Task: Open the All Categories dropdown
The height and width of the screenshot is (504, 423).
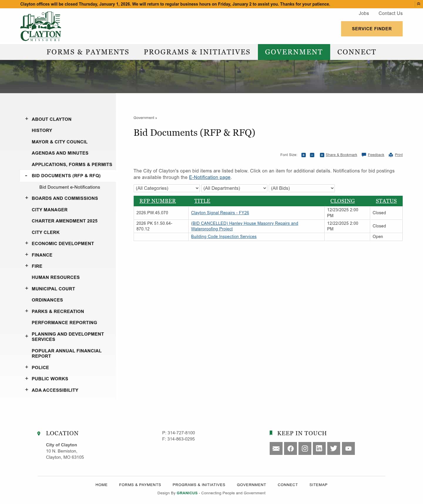Action: (167, 188)
